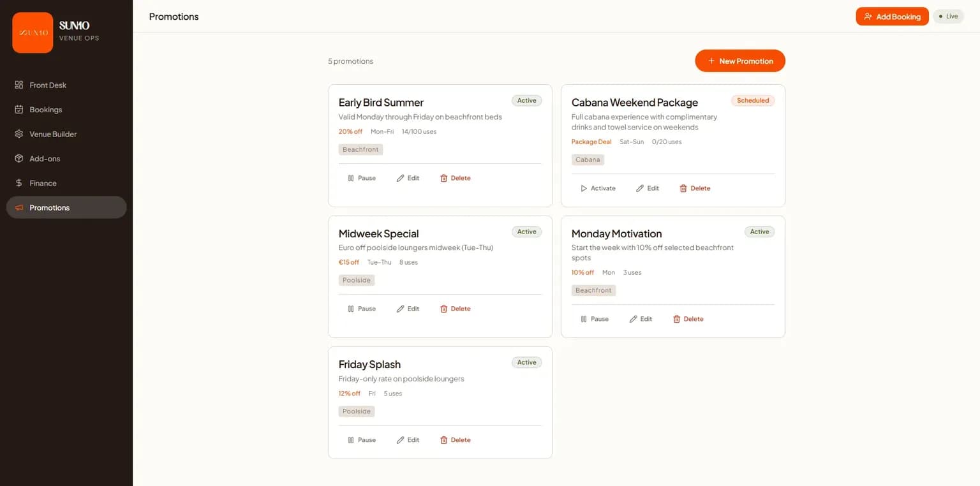Screen dimensions: 980x486
Task: Click the Sunio logo in sidebar
Action: (33, 33)
